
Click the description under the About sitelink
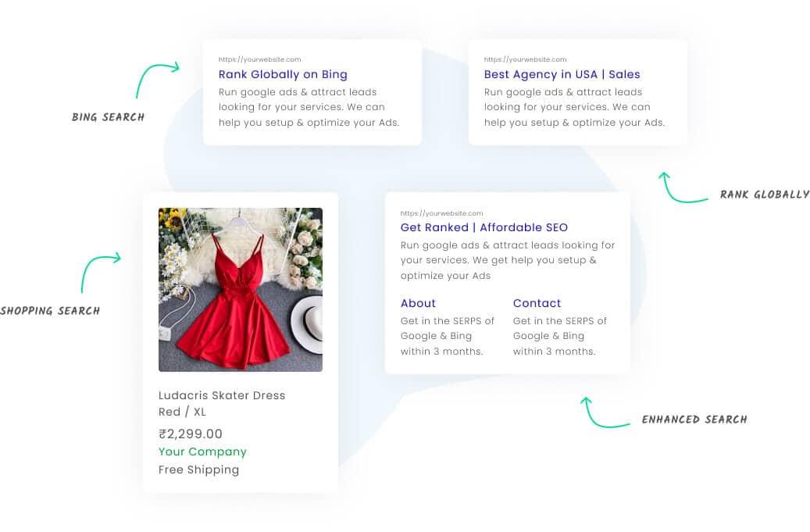click(448, 336)
